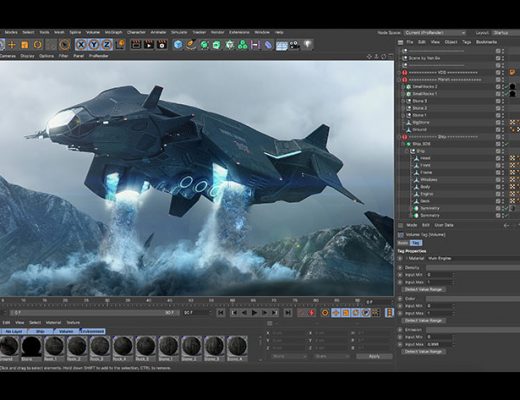Toggle visibility dots for Ground object
Screen dimensions: 520x400
(x=503, y=130)
